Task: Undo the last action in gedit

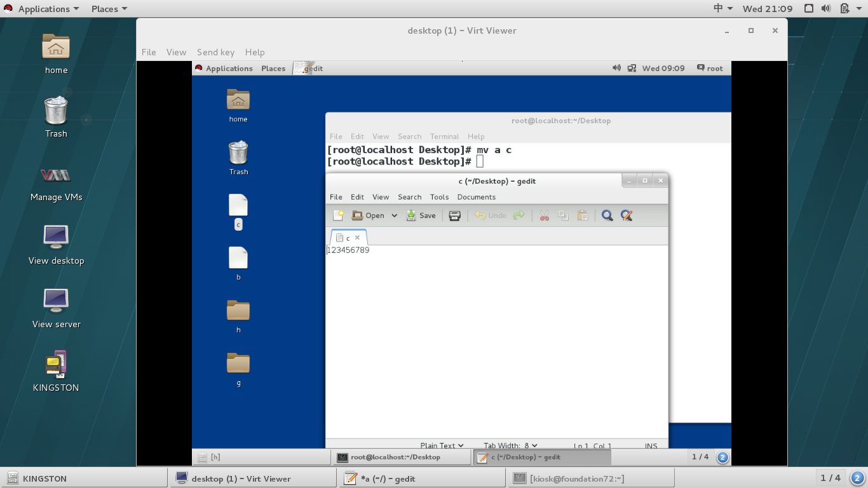Action: click(491, 215)
